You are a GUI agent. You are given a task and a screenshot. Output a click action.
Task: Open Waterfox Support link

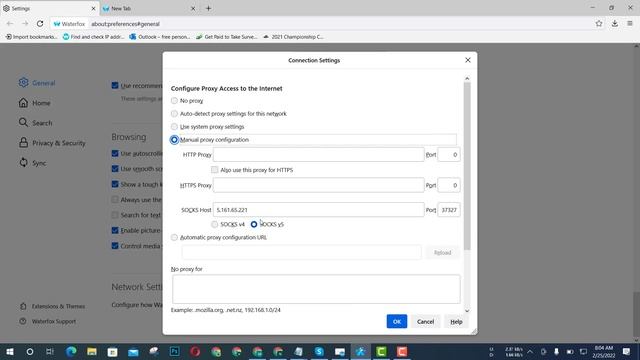(x=48, y=321)
